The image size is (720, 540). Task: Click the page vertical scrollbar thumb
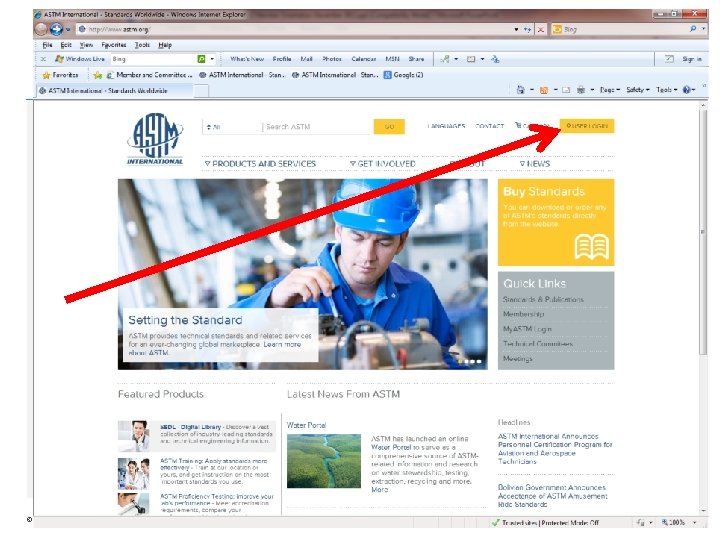(x=703, y=232)
